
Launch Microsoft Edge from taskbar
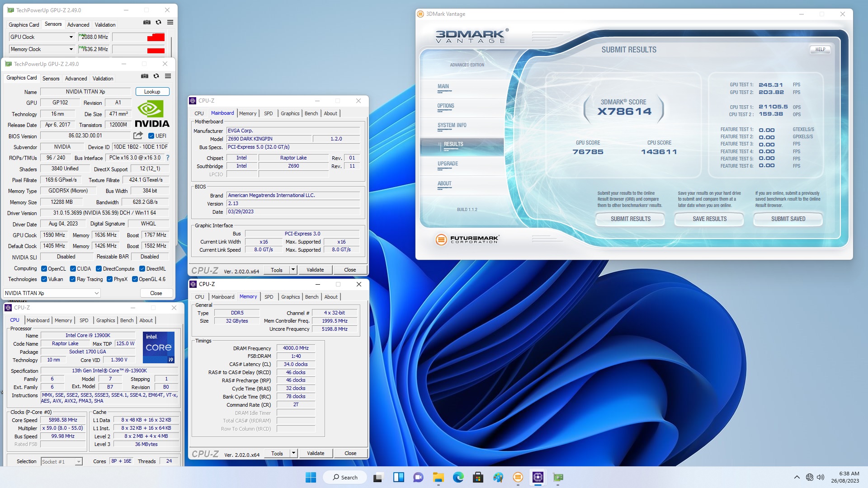point(458,477)
